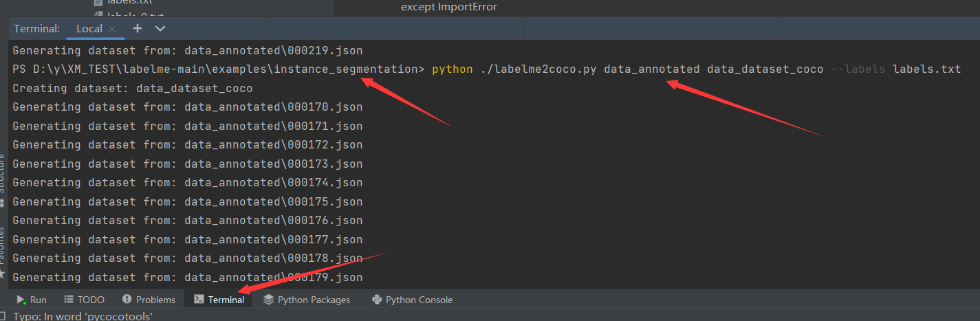
Task: Open the Run tool window
Action: click(x=32, y=300)
